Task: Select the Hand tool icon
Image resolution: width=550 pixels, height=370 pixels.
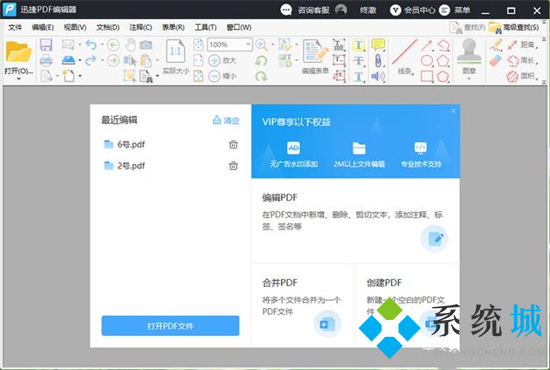Action: tap(130, 45)
